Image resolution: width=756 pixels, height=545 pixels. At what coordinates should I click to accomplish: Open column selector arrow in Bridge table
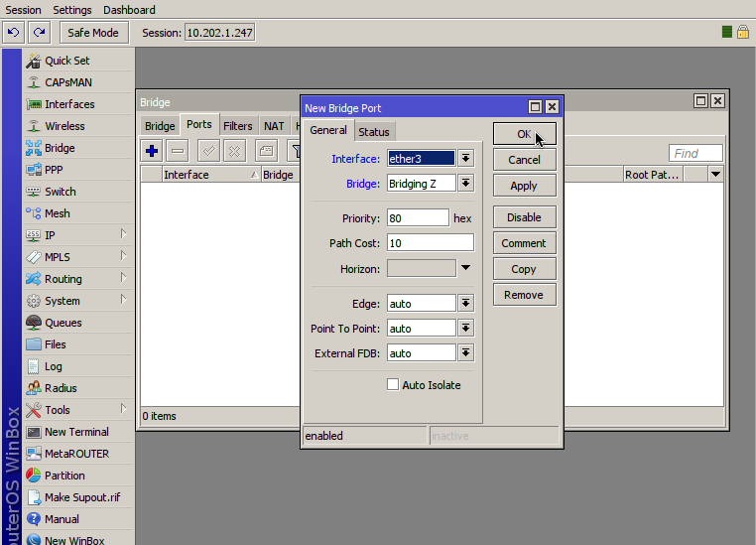pyautogui.click(x=716, y=174)
